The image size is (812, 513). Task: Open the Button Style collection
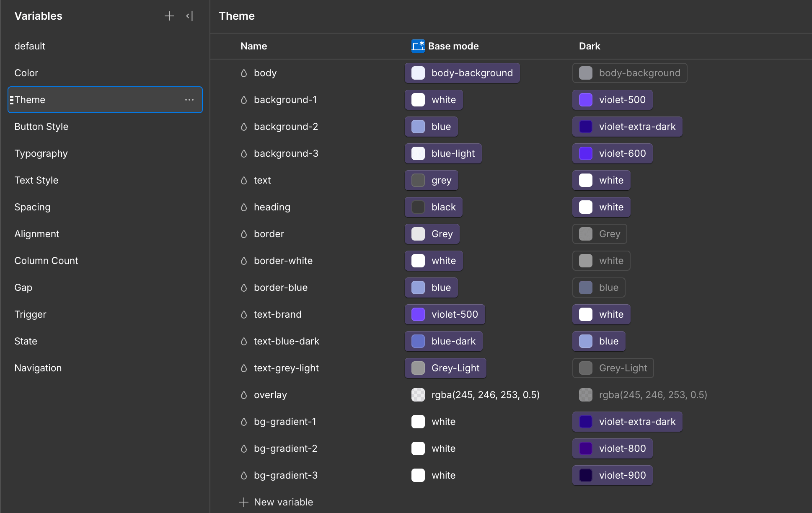pyautogui.click(x=105, y=127)
